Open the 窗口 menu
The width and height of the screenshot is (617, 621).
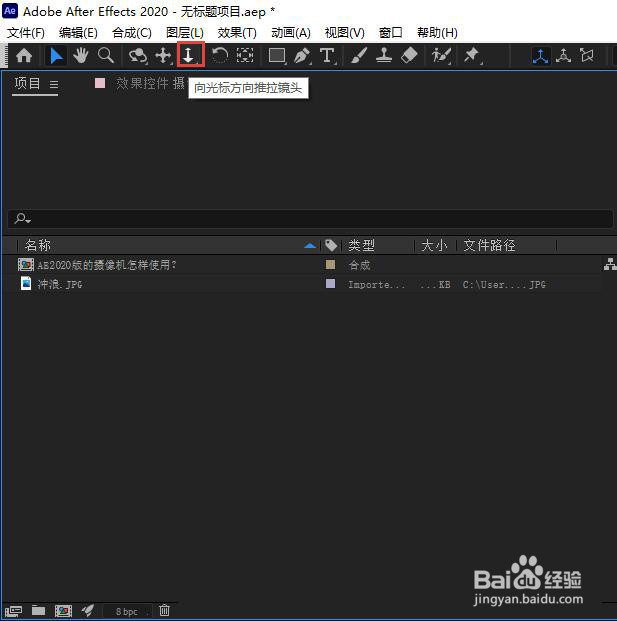pyautogui.click(x=390, y=33)
